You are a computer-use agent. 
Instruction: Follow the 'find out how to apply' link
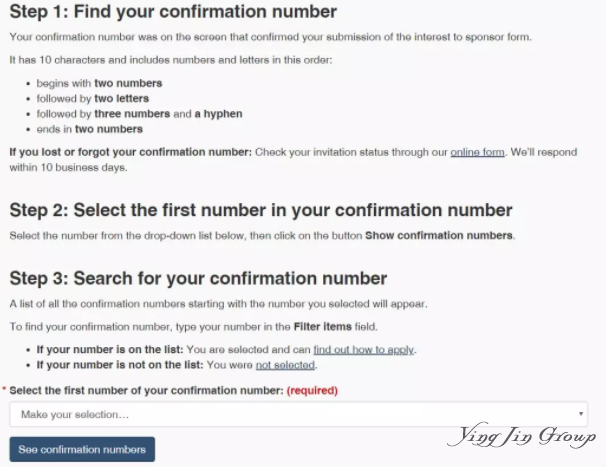pyautogui.click(x=364, y=350)
